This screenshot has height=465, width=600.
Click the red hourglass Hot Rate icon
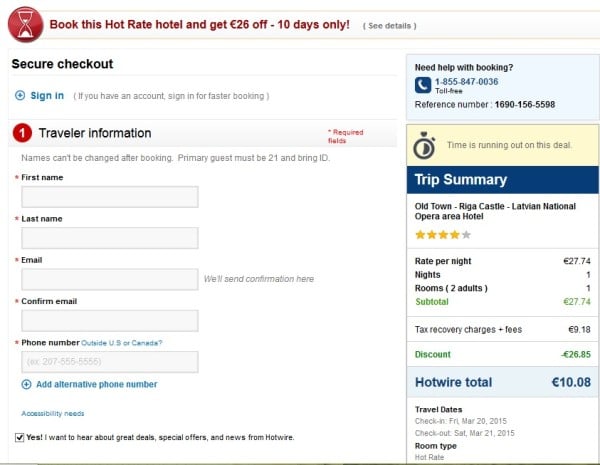click(x=26, y=24)
